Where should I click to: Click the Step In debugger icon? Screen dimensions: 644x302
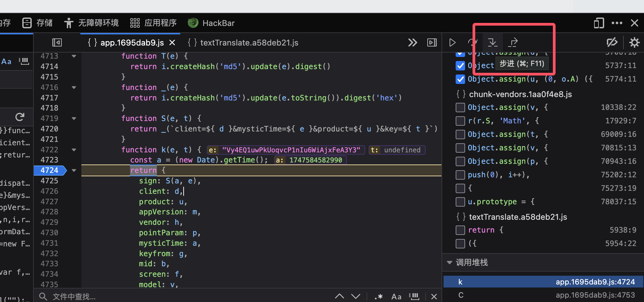(492, 42)
